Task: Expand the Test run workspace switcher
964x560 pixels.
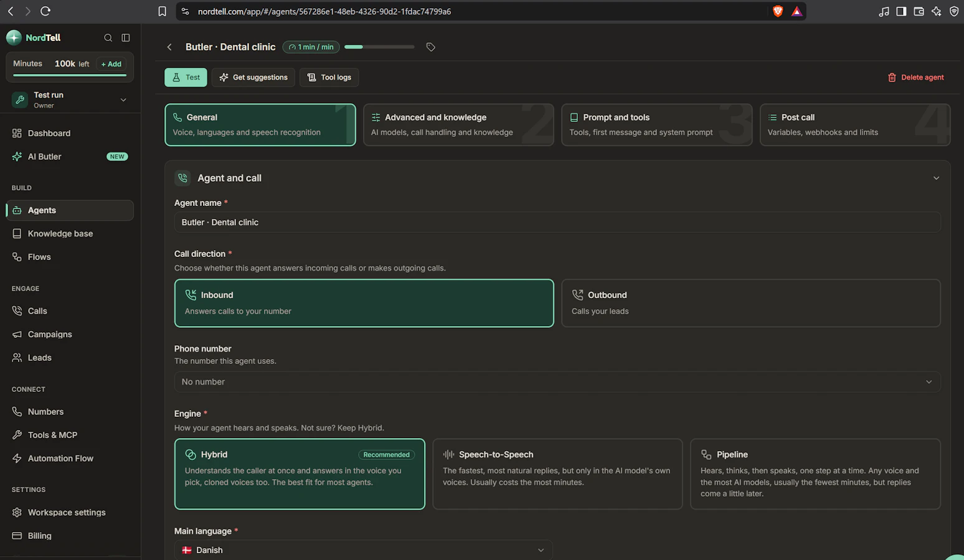Action: tap(70, 100)
